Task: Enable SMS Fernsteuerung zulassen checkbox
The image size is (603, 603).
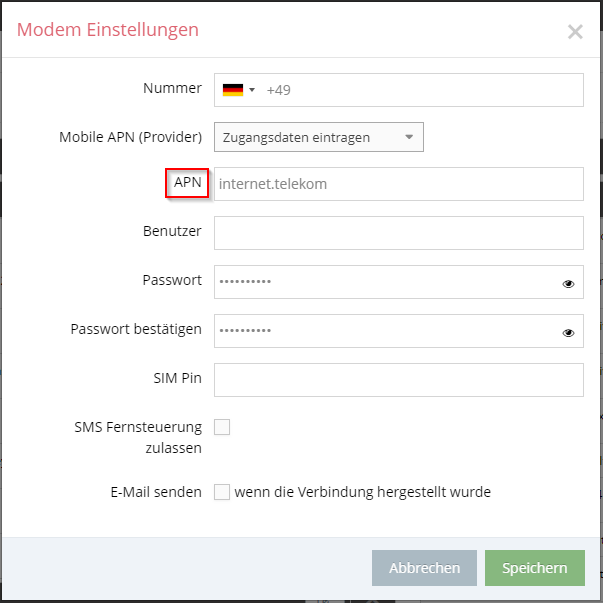Action: pyautogui.click(x=222, y=427)
